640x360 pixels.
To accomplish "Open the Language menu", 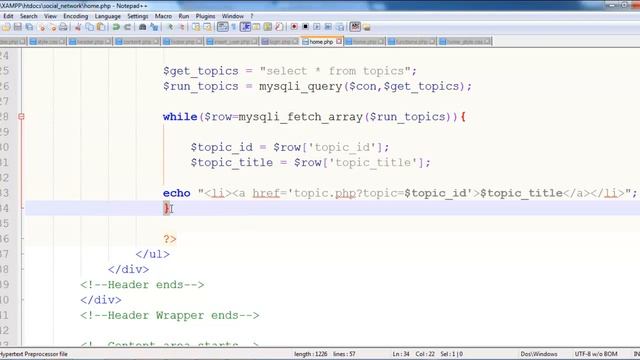I will click(x=107, y=16).
